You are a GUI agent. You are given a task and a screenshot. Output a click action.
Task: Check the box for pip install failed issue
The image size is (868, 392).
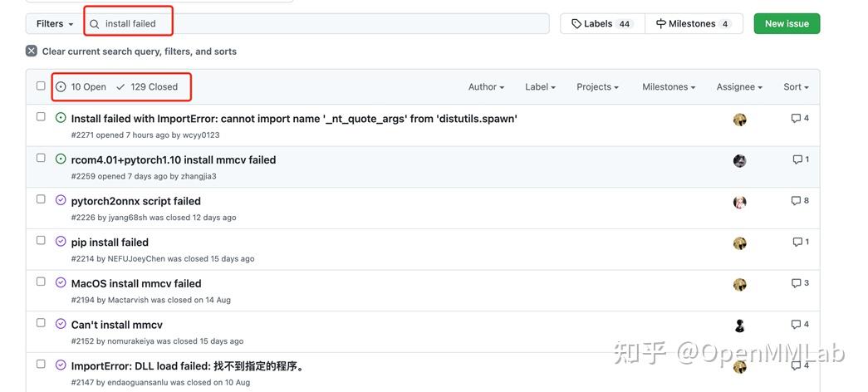41,240
